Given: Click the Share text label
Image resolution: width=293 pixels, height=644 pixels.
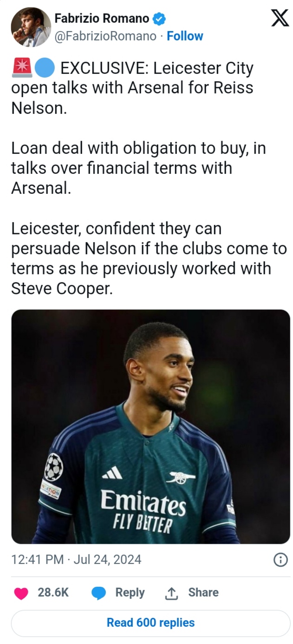Looking at the screenshot, I should point(203,593).
